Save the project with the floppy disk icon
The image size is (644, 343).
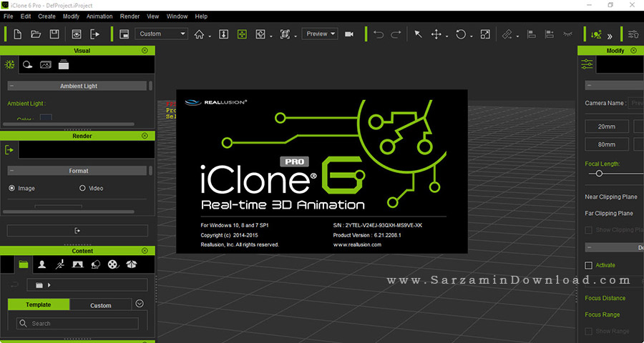coord(54,34)
